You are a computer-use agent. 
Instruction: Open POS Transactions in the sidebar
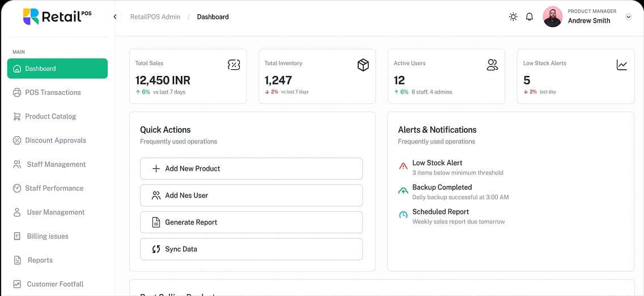[53, 92]
